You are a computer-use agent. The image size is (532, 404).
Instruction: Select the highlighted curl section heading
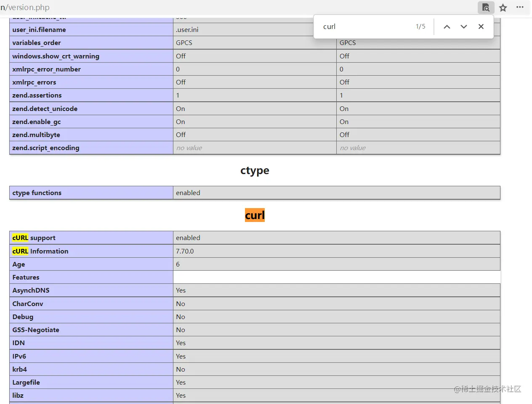[x=255, y=215]
